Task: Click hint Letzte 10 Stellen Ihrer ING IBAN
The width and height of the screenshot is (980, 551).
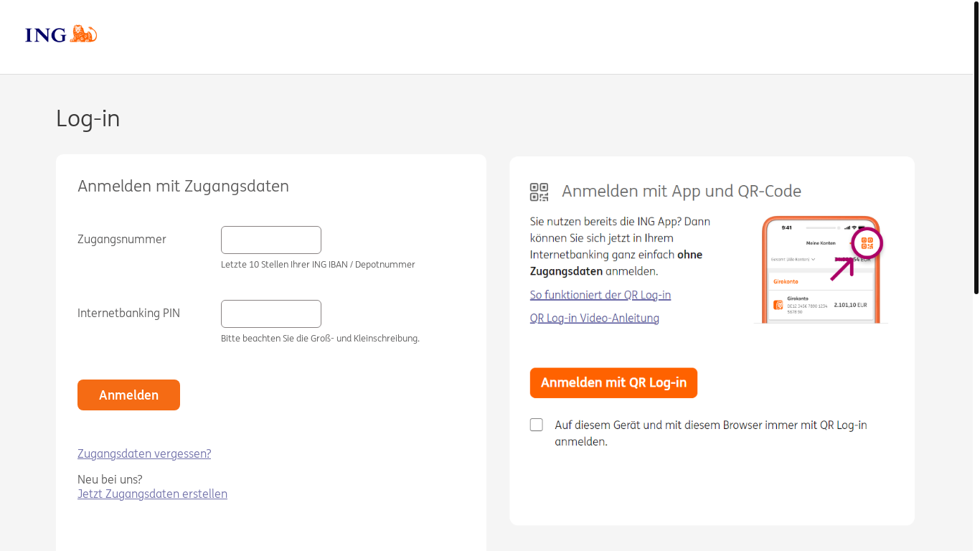Action: tap(318, 264)
